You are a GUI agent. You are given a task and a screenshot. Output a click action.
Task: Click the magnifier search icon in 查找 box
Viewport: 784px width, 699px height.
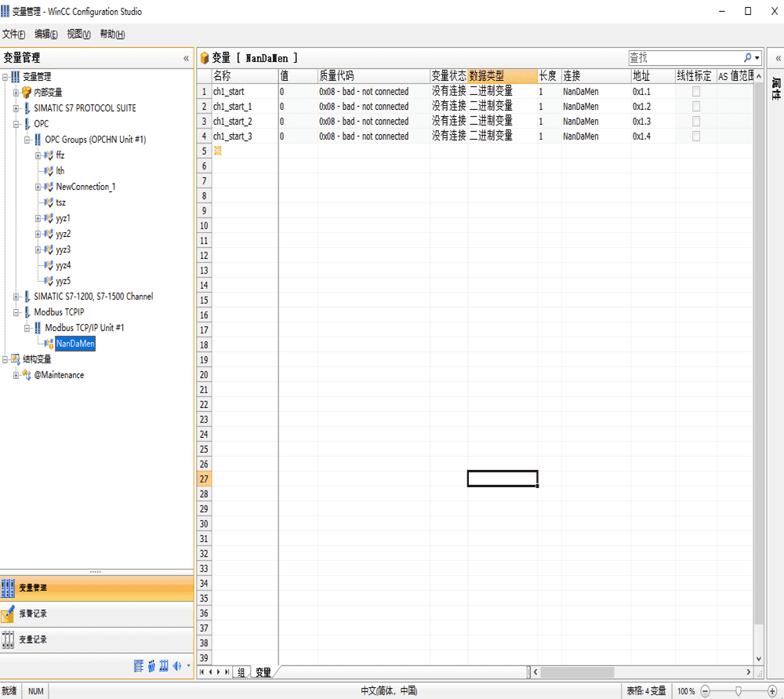point(747,58)
